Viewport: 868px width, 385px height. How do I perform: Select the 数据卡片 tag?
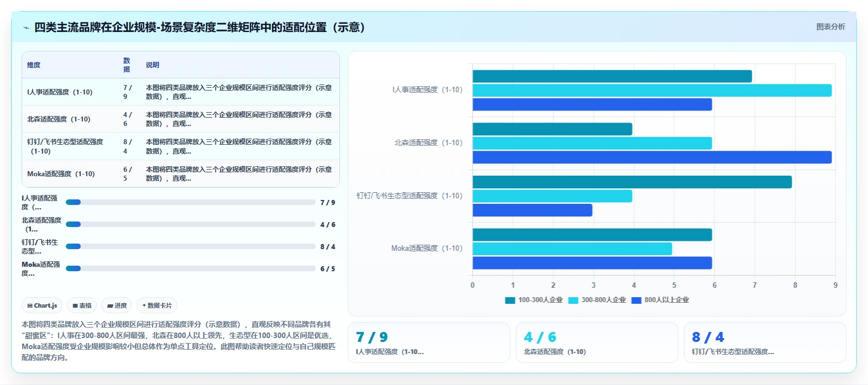157,305
